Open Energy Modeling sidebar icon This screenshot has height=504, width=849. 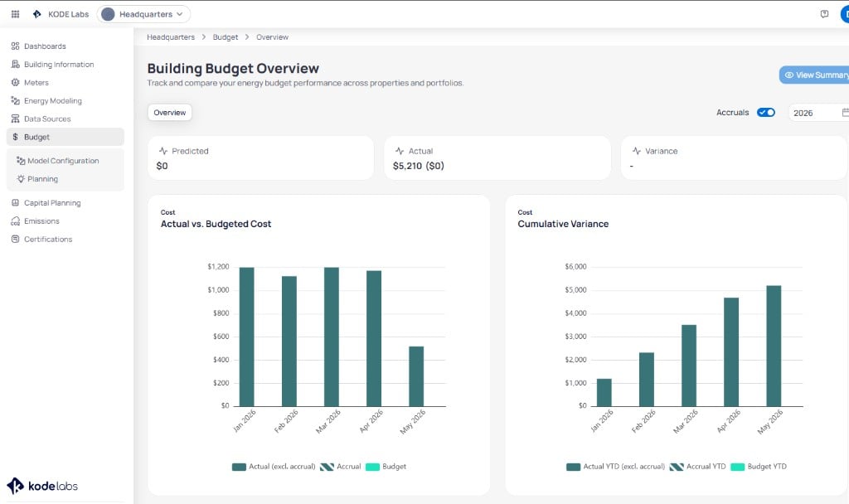[x=15, y=100]
